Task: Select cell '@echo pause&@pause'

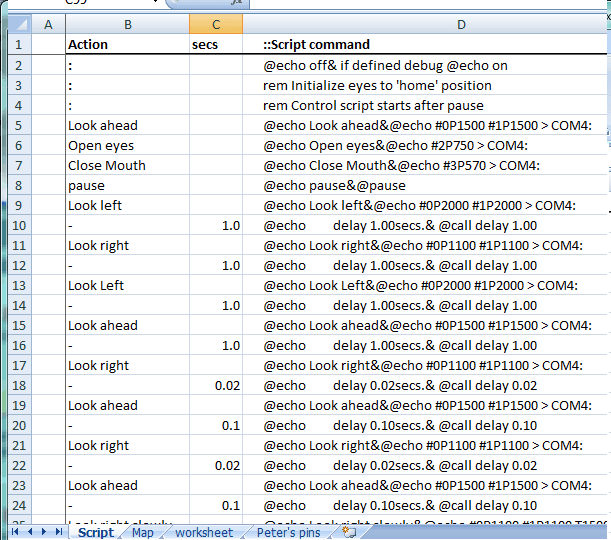Action: (424, 185)
